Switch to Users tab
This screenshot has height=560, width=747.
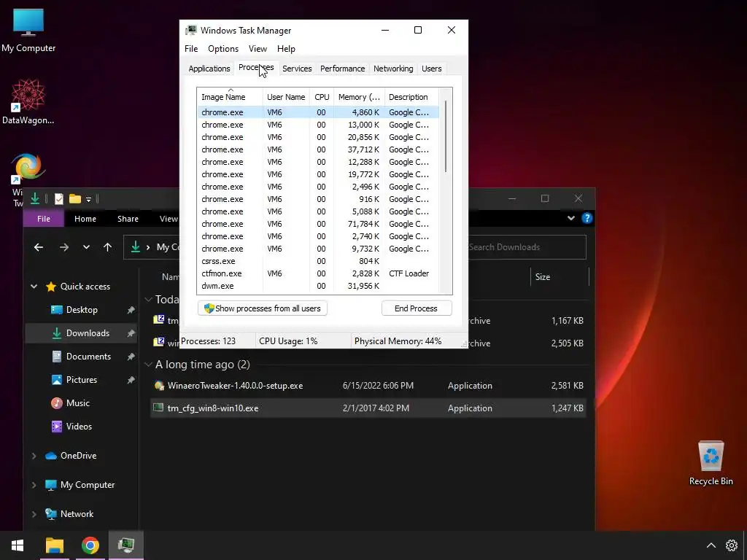pyautogui.click(x=432, y=69)
